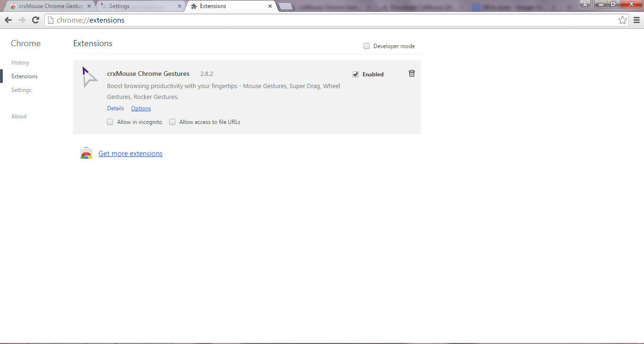Click the forward navigation arrow
Image resolution: width=644 pixels, height=344 pixels.
click(x=22, y=20)
